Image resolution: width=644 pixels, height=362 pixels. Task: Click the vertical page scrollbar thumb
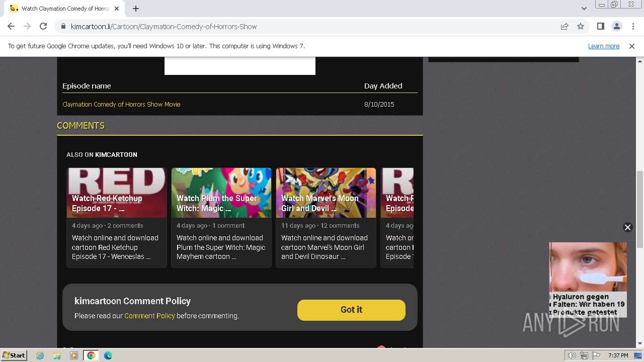640,209
